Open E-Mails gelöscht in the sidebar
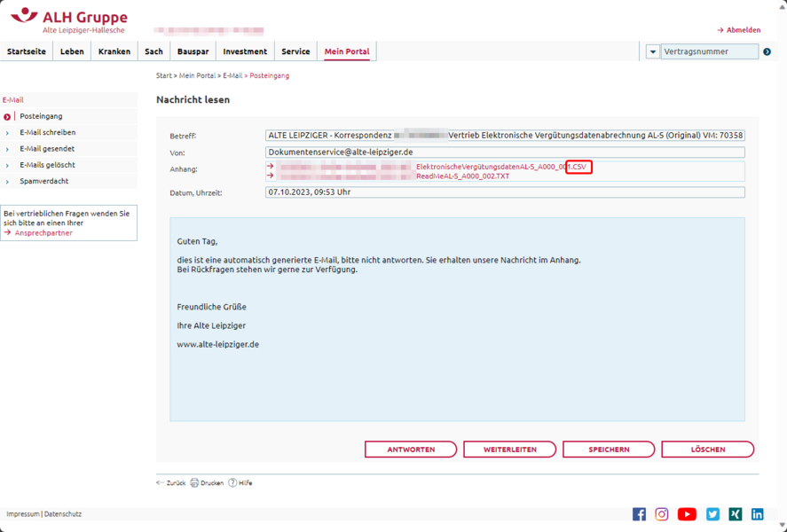This screenshot has width=787, height=532. [x=48, y=164]
